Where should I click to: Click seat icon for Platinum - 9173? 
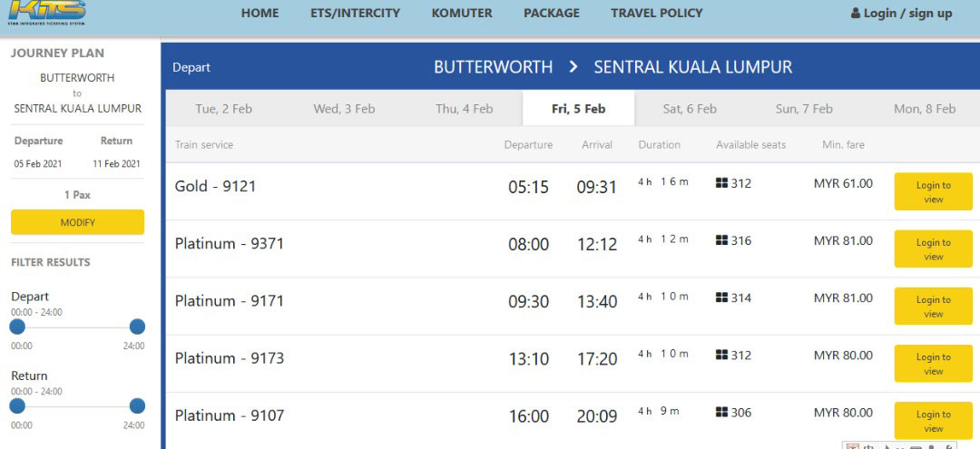click(x=722, y=356)
